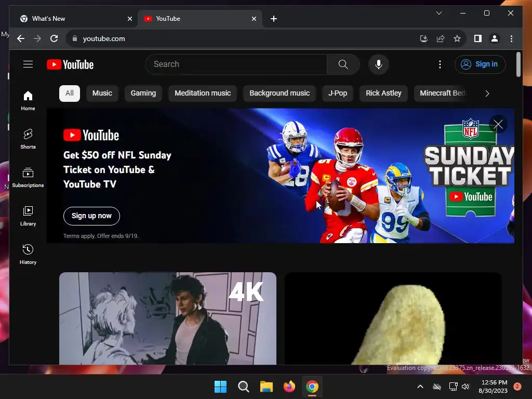Screen dimensions: 532x399
Task: Open YouTube settings three-dot menu
Action: 440,64
